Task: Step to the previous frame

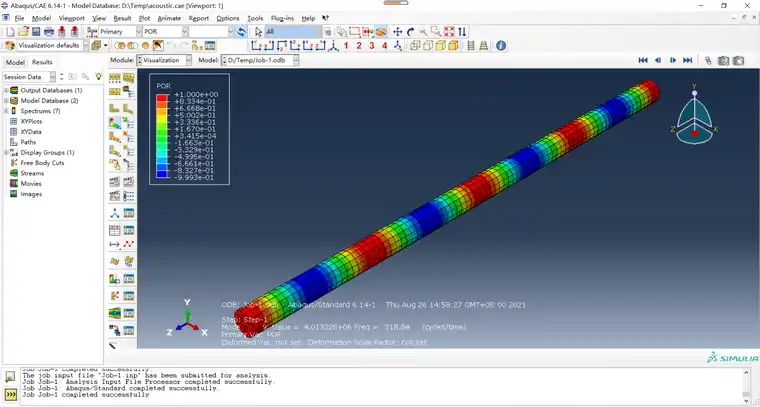Action: pos(658,61)
